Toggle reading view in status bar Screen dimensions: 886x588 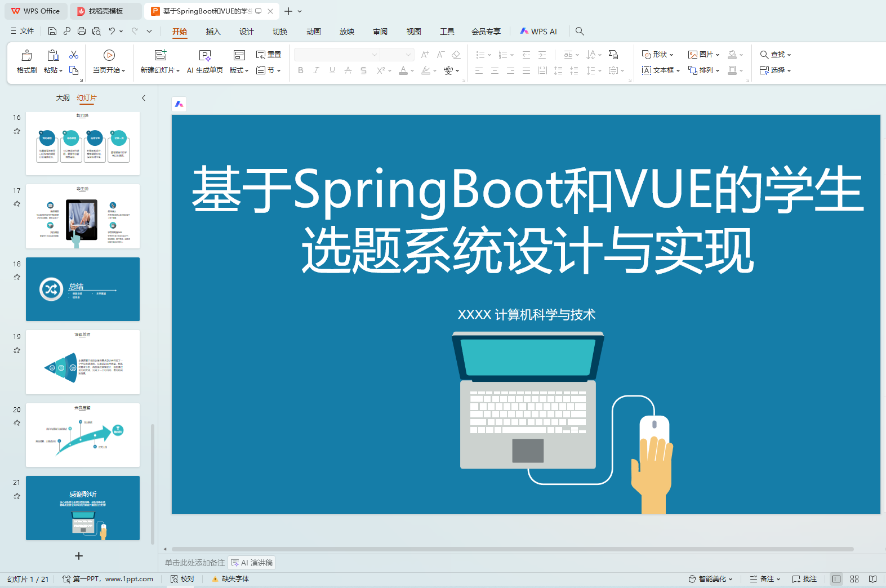pos(872,579)
